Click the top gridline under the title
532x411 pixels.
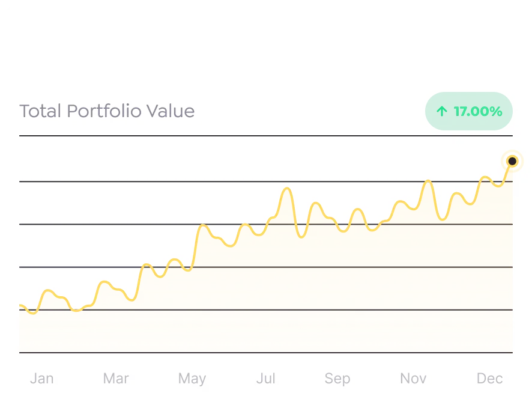click(x=265, y=136)
